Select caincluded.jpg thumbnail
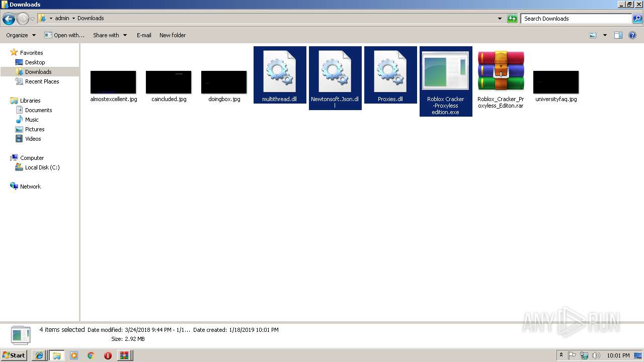644x362 pixels. 169,82
